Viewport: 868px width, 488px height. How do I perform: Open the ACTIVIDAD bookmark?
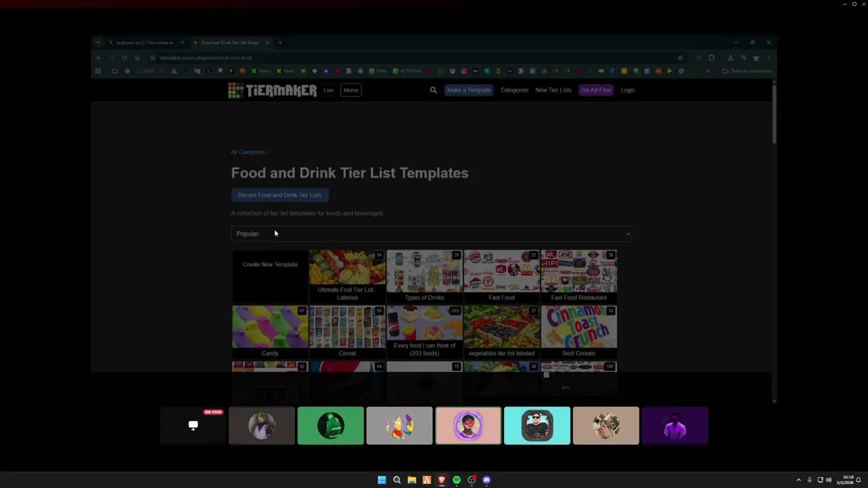[x=408, y=71]
